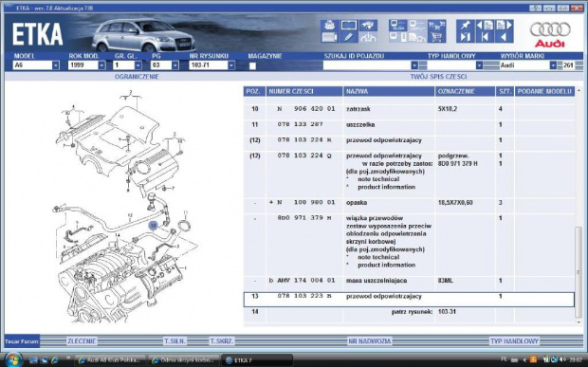Open the ZLECENIE tab at bottom

tap(82, 341)
